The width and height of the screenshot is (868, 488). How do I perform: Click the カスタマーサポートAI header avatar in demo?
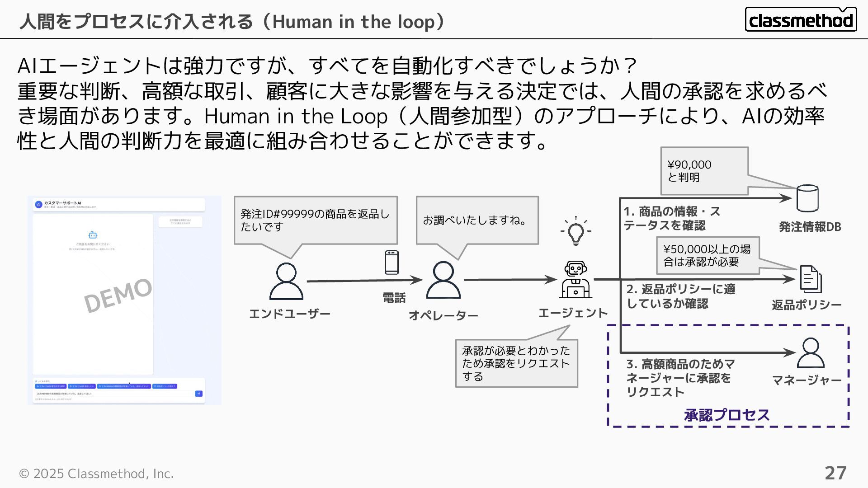pos(38,205)
